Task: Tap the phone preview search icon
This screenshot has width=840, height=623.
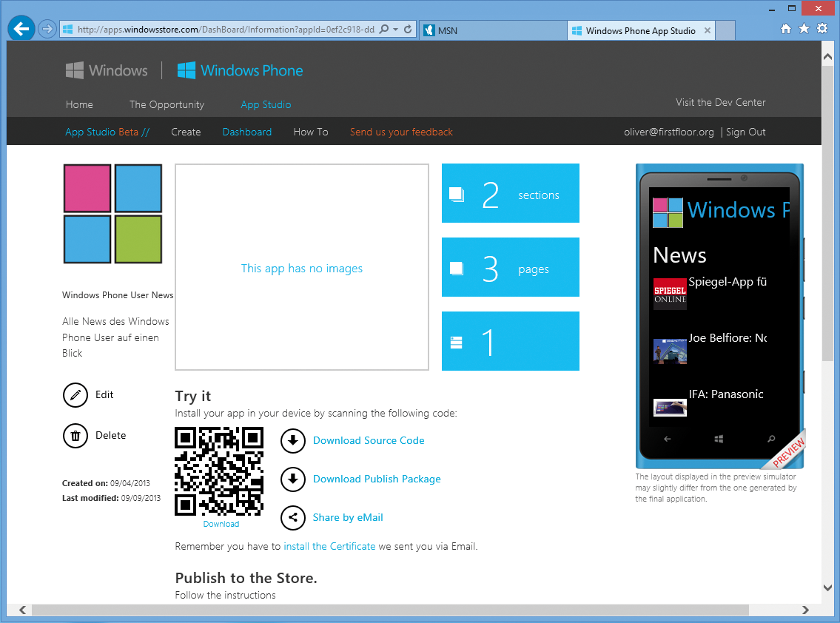Action: (x=771, y=440)
